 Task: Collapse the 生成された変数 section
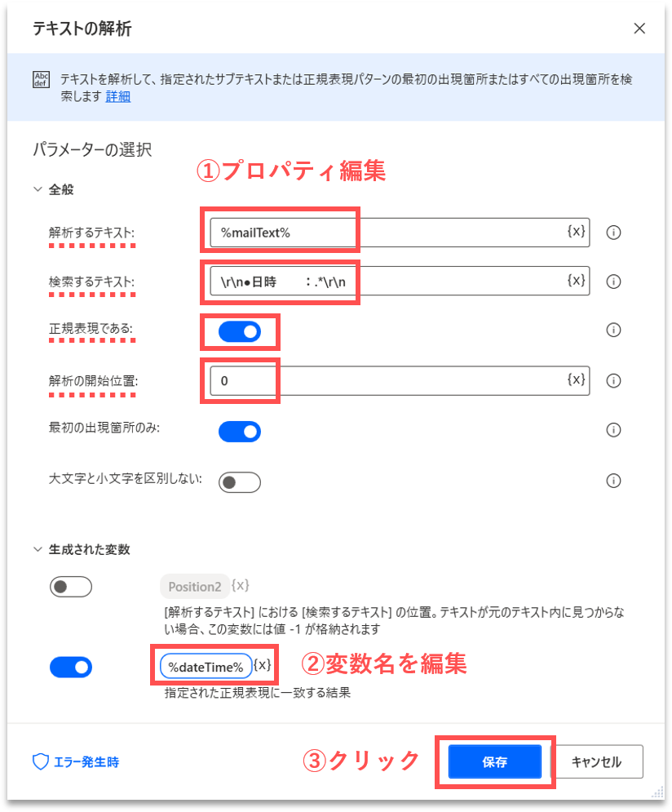38,549
